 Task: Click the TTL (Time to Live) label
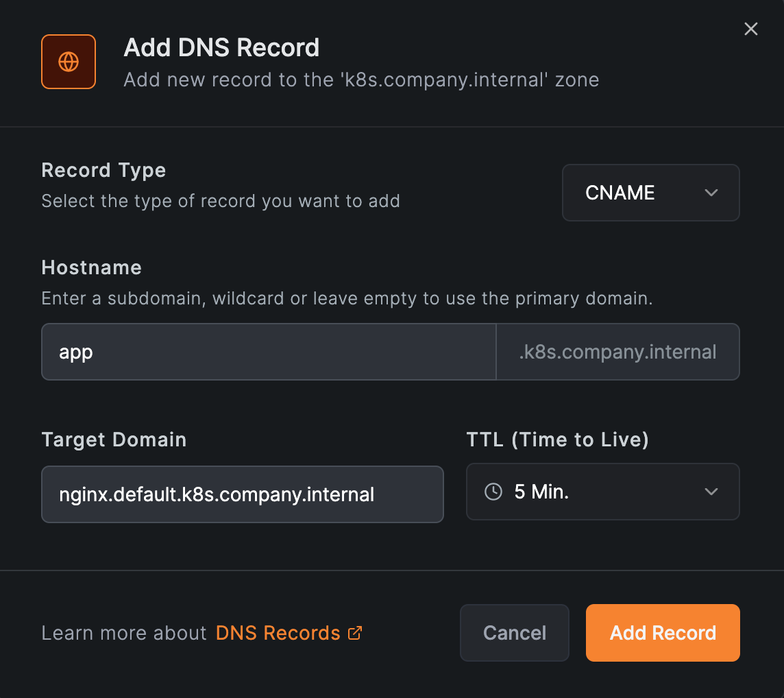click(x=557, y=440)
